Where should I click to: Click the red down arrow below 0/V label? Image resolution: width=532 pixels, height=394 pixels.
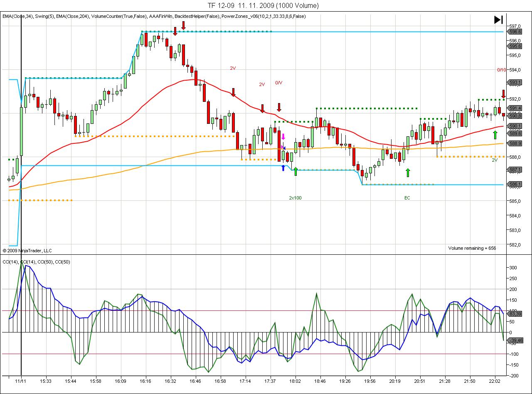click(279, 107)
